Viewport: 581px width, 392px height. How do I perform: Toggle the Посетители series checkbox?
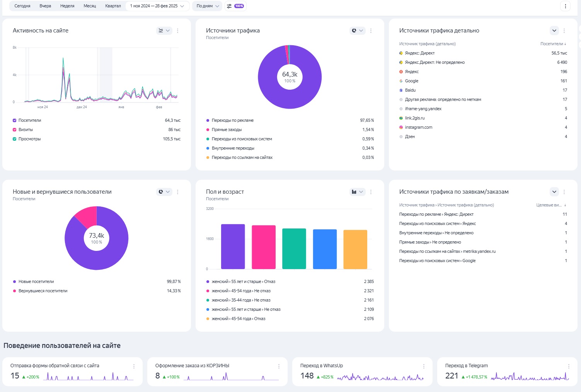click(x=15, y=120)
